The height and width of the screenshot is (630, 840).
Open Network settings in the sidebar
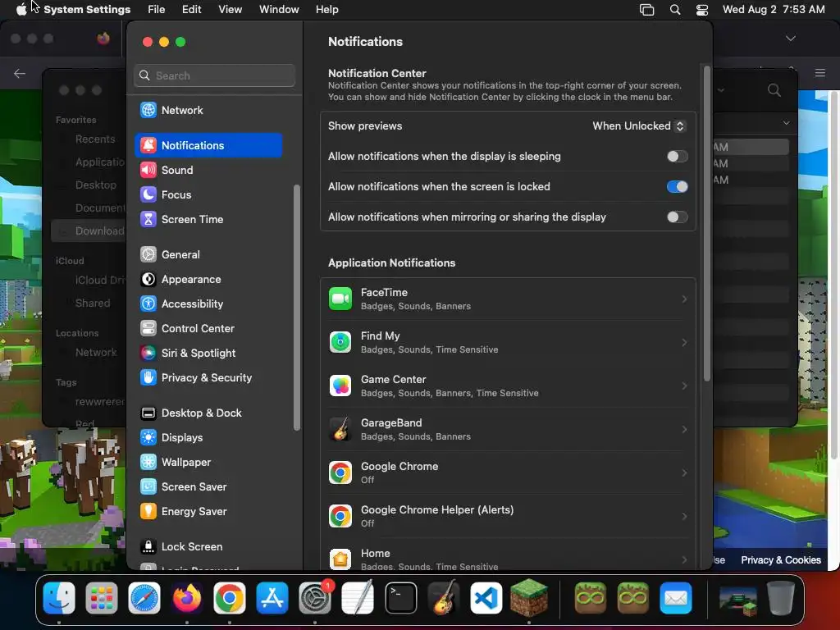208,110
